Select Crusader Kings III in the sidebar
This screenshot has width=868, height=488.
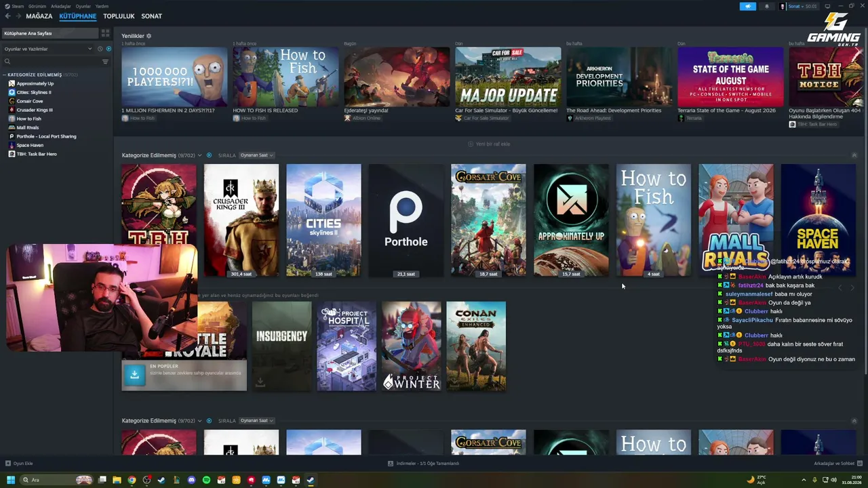coord(35,110)
